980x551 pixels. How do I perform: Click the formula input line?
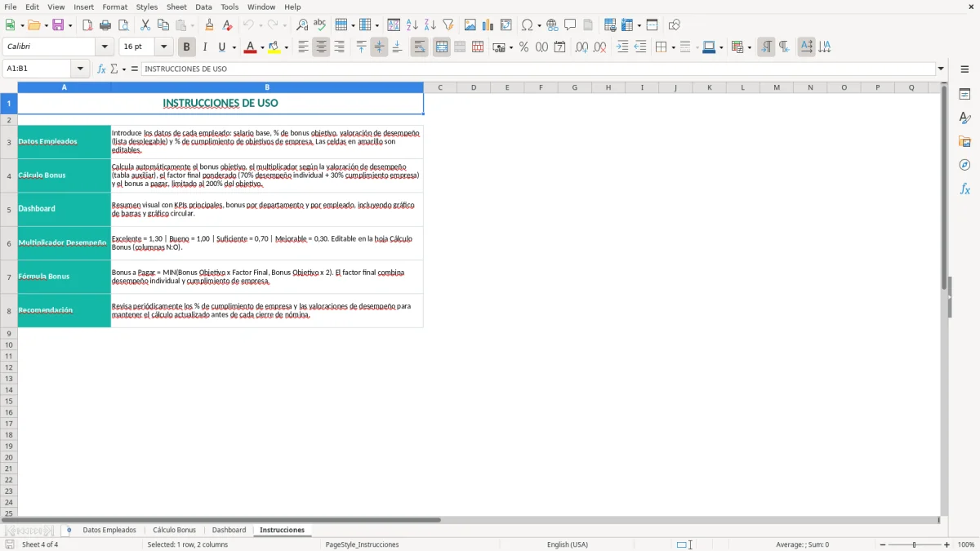coord(538,69)
